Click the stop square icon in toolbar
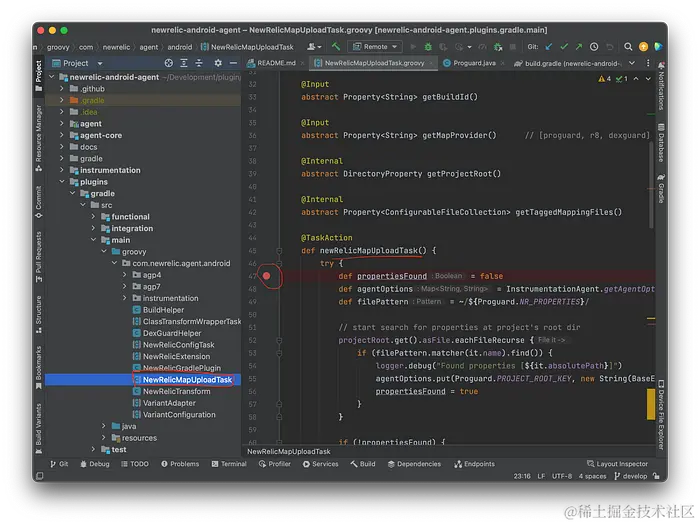The width and height of the screenshot is (700, 525). point(513,46)
